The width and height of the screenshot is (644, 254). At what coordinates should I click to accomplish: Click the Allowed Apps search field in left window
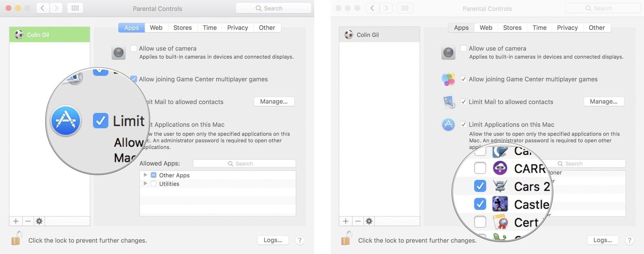244,164
